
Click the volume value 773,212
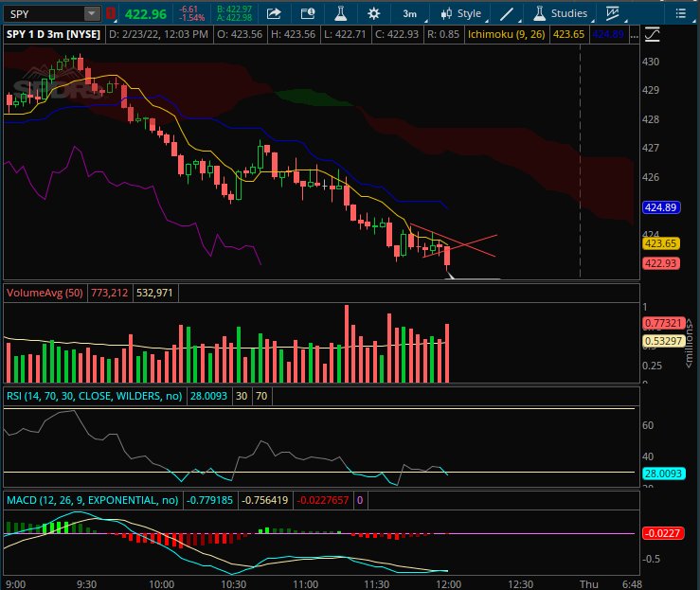click(109, 294)
